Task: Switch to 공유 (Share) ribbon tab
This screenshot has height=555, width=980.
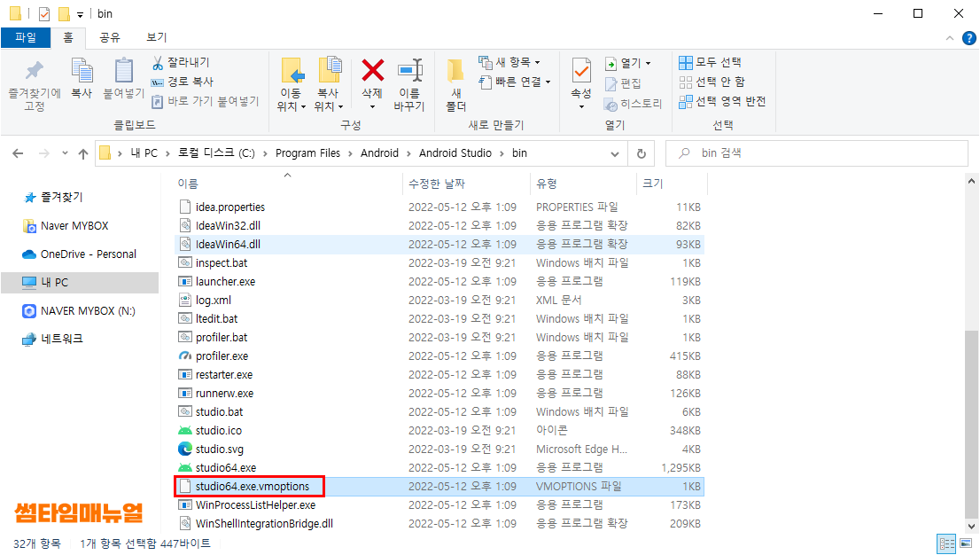Action: click(109, 37)
